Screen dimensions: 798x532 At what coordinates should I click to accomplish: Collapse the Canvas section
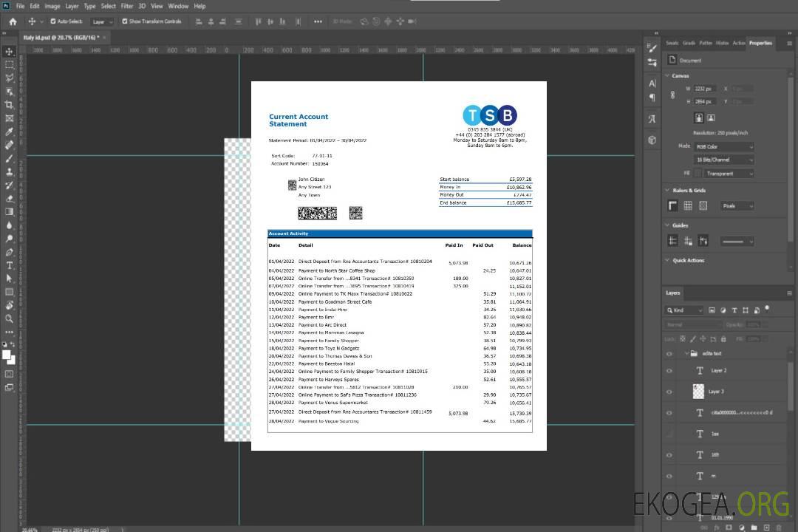pyautogui.click(x=667, y=75)
